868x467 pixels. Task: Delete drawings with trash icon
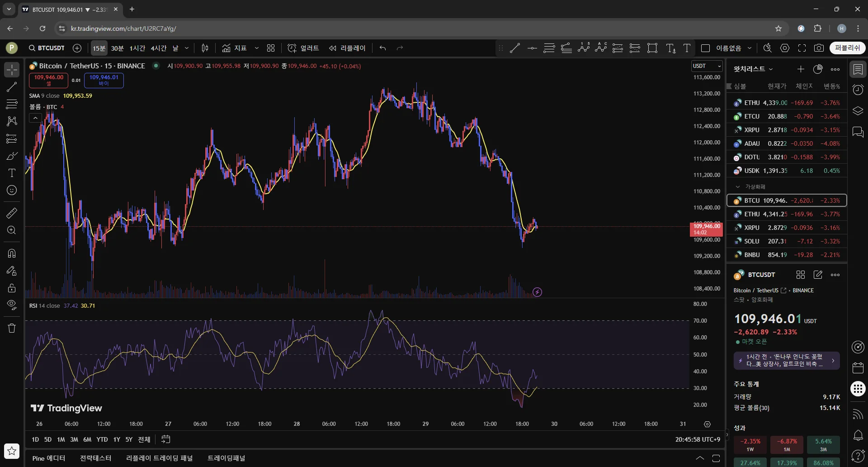pos(12,328)
